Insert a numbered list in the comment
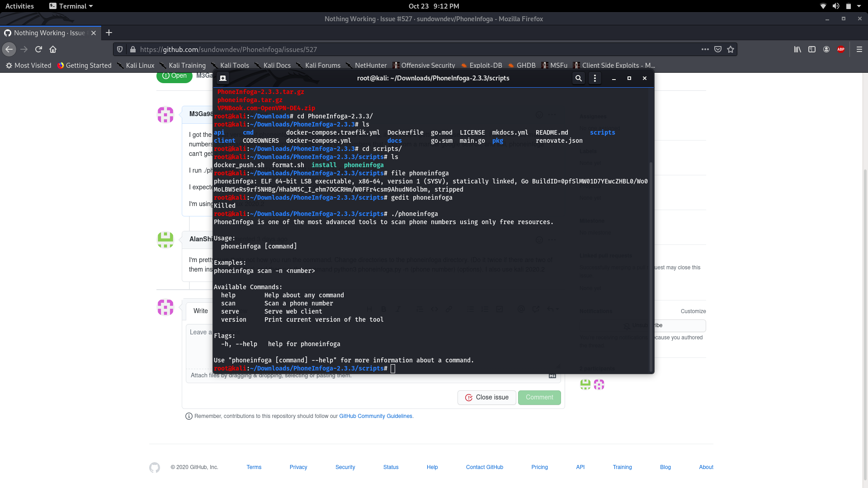 [485, 309]
